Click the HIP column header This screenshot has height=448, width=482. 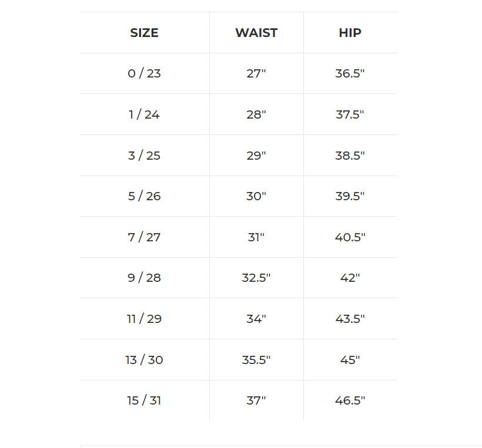[x=350, y=33]
